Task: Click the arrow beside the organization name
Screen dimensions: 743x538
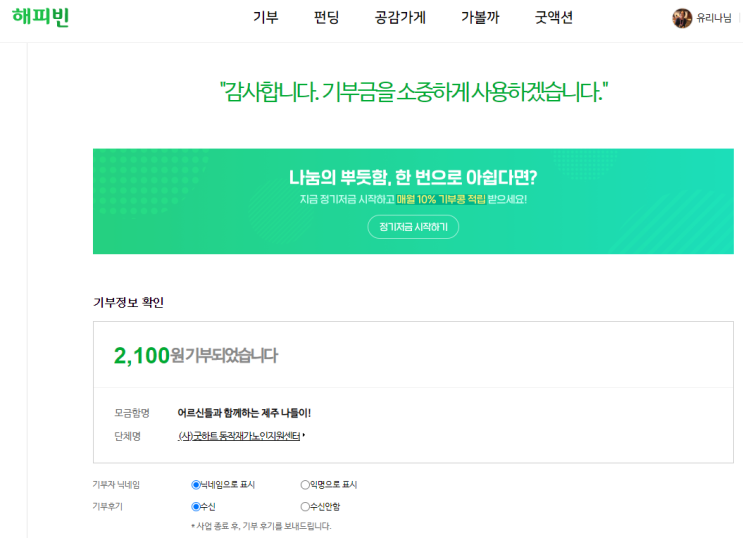Action: pyautogui.click(x=303, y=437)
